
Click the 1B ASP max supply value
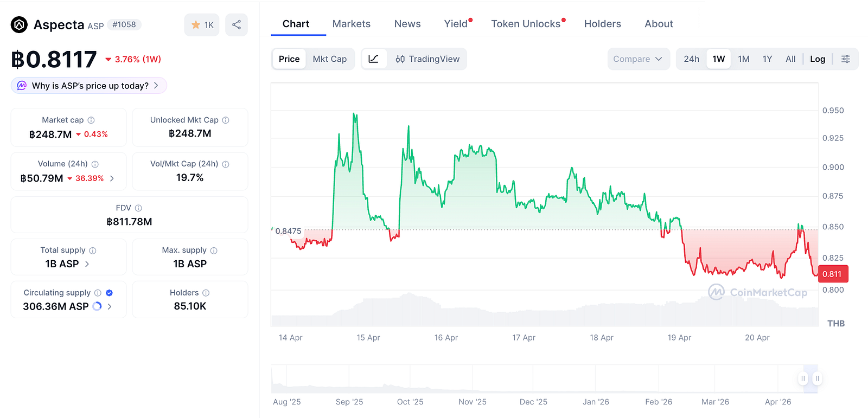point(190,264)
